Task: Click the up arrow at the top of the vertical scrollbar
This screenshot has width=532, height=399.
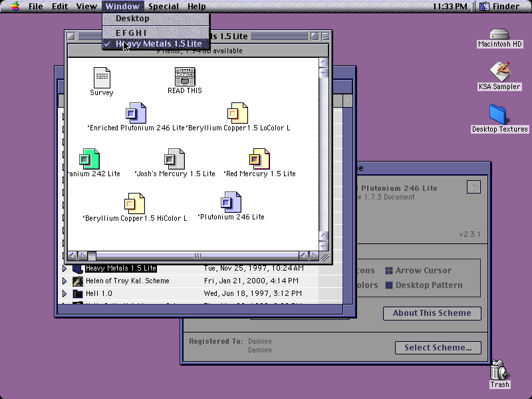Action: 324,62
